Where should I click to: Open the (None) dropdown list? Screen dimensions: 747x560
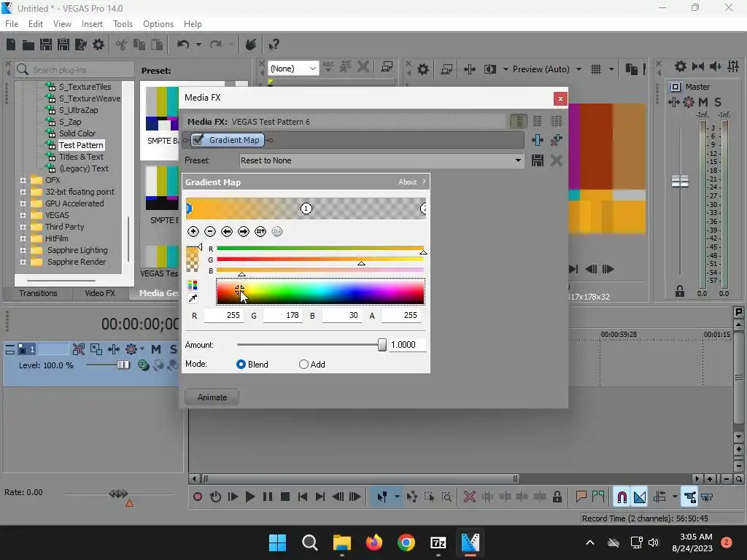pyautogui.click(x=293, y=69)
